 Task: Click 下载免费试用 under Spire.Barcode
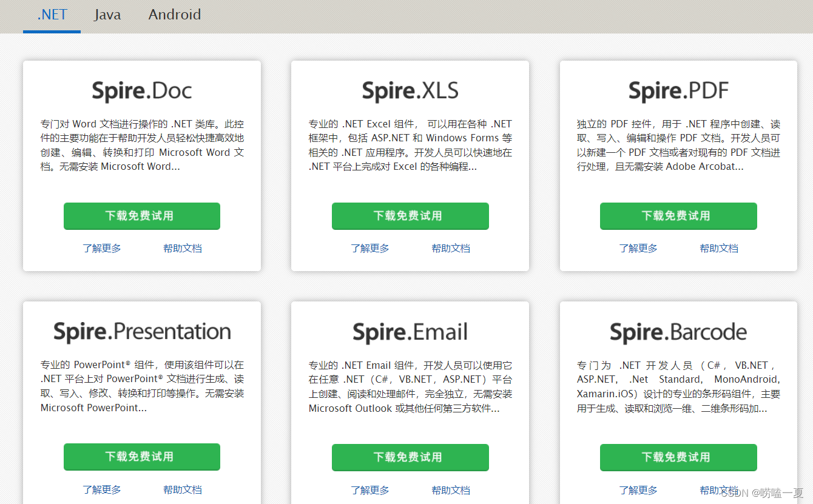tap(678, 457)
